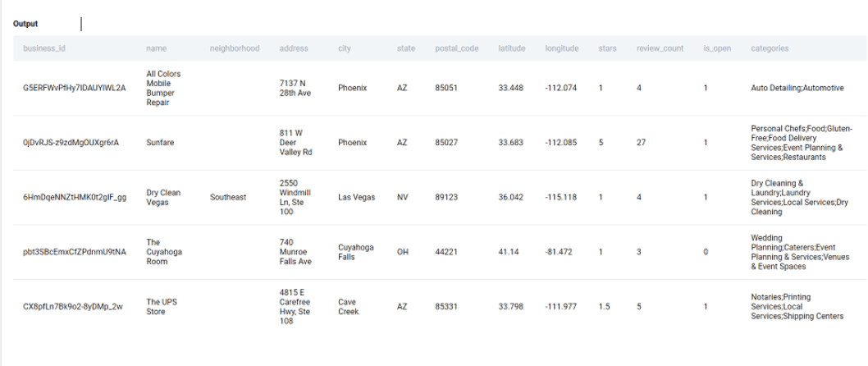Click address 2550 Windmill Ln, Ste 100
The width and height of the screenshot is (868, 366).
(x=295, y=198)
